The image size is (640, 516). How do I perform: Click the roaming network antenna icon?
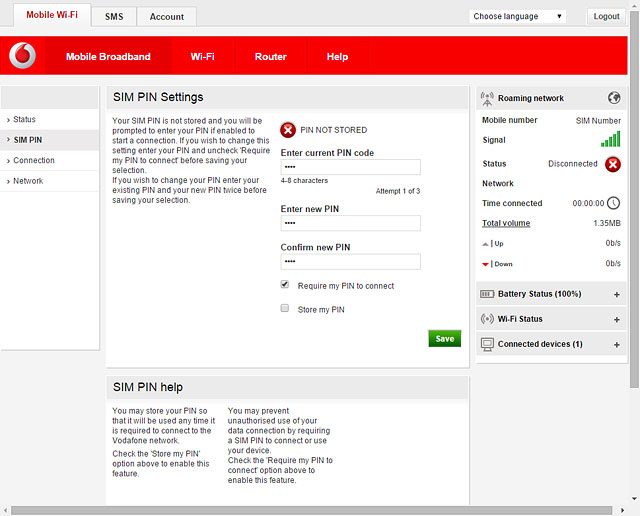tap(487, 98)
